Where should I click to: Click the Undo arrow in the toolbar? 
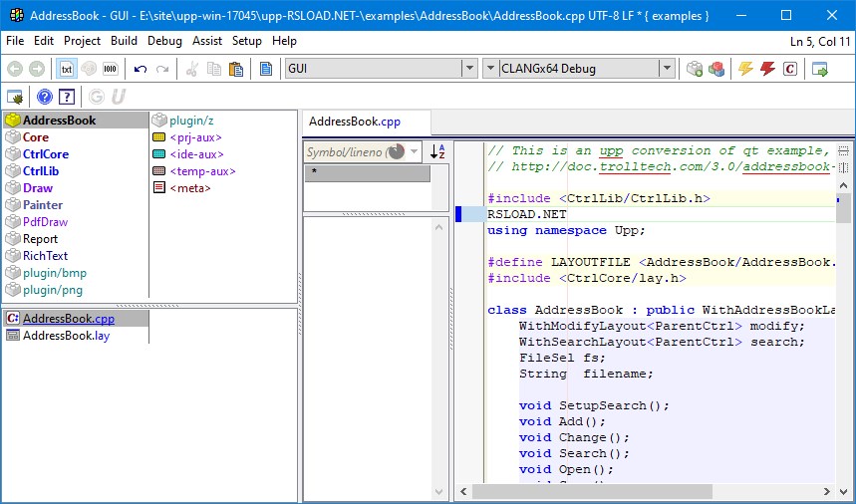click(x=141, y=69)
